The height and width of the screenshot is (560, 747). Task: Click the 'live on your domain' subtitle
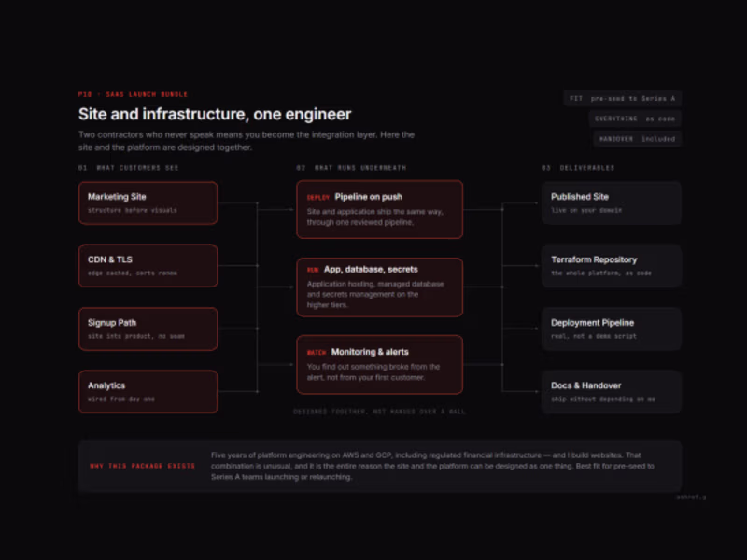click(x=586, y=210)
